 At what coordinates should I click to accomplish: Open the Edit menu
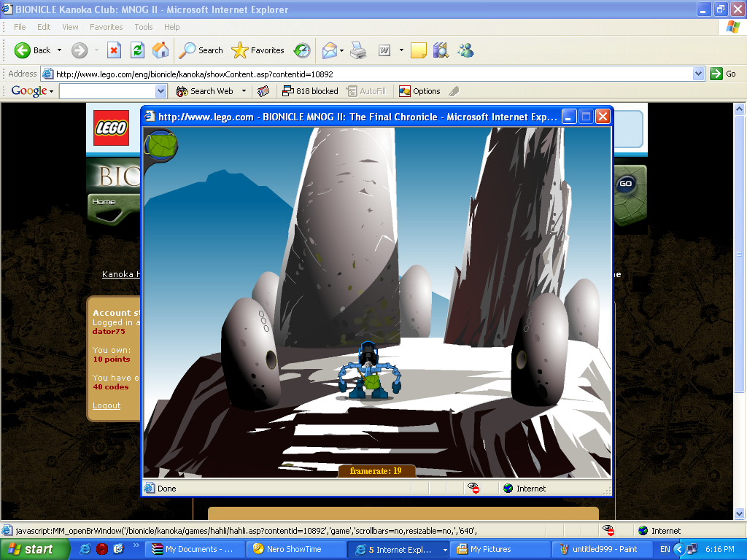tap(44, 27)
